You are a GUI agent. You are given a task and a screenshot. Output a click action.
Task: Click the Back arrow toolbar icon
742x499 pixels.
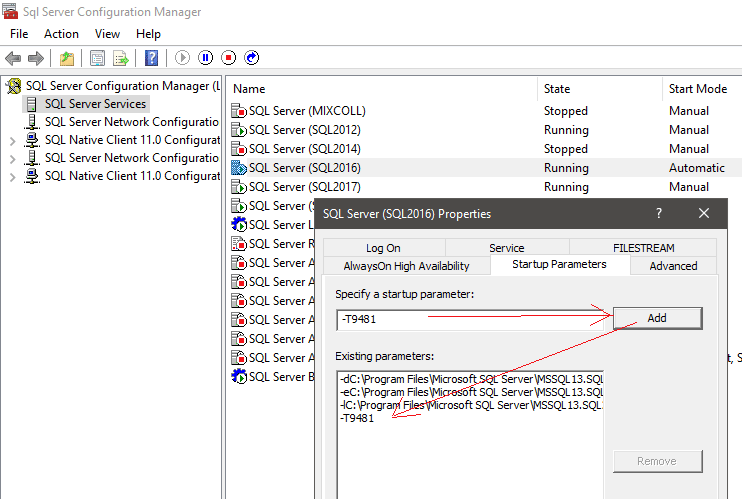click(13, 58)
